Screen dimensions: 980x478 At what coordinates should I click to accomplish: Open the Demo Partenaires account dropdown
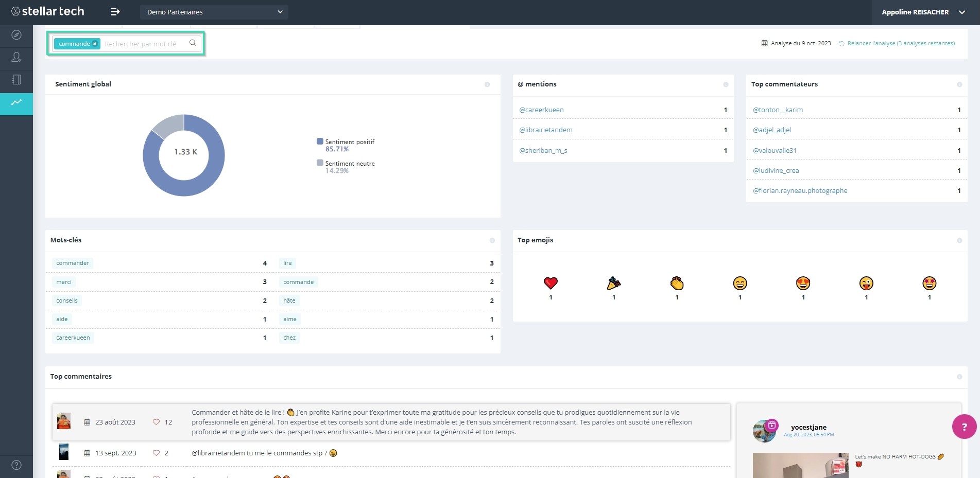pos(214,12)
